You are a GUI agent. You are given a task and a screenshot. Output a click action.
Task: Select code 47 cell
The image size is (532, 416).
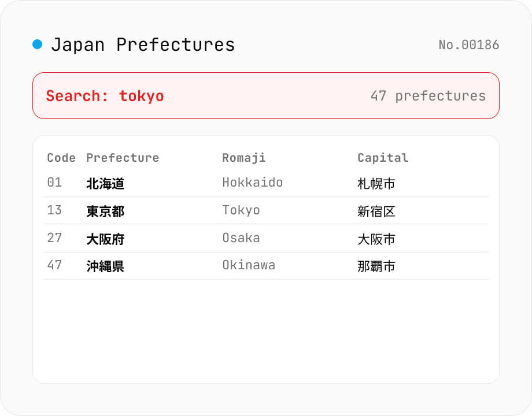(54, 265)
